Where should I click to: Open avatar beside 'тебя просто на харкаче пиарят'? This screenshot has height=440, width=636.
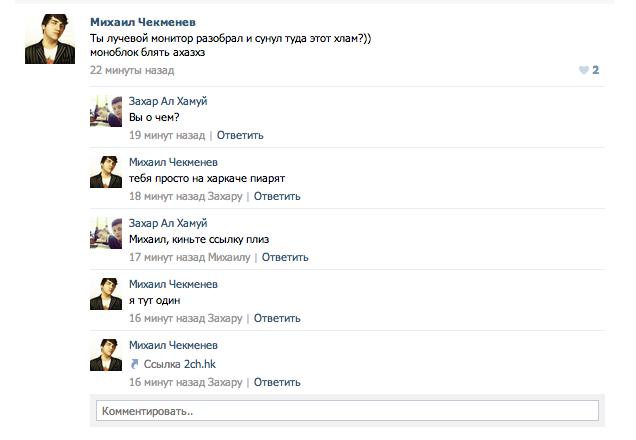coord(106,172)
